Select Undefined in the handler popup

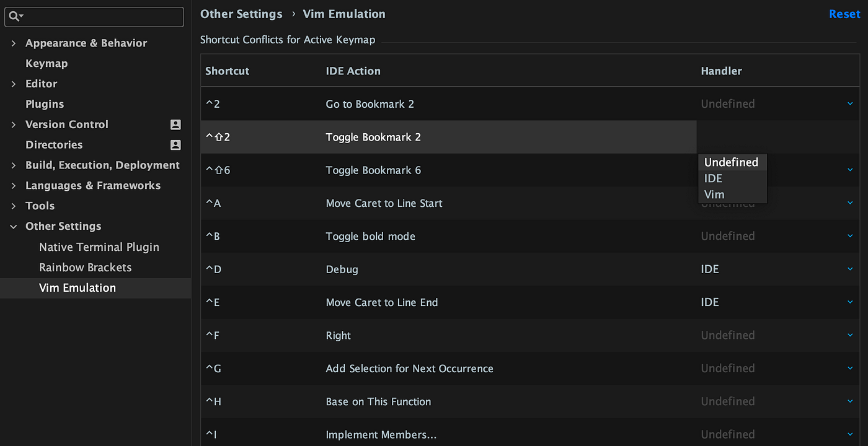(x=731, y=162)
